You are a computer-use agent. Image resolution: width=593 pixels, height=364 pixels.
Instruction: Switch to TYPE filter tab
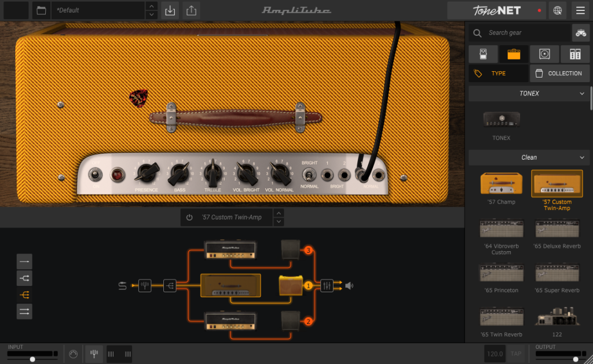pos(499,73)
